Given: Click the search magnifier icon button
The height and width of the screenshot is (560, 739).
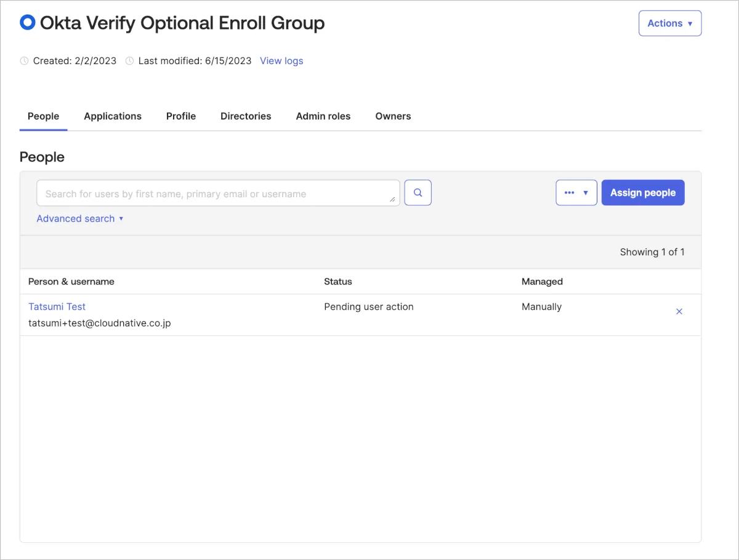Looking at the screenshot, I should click(418, 193).
